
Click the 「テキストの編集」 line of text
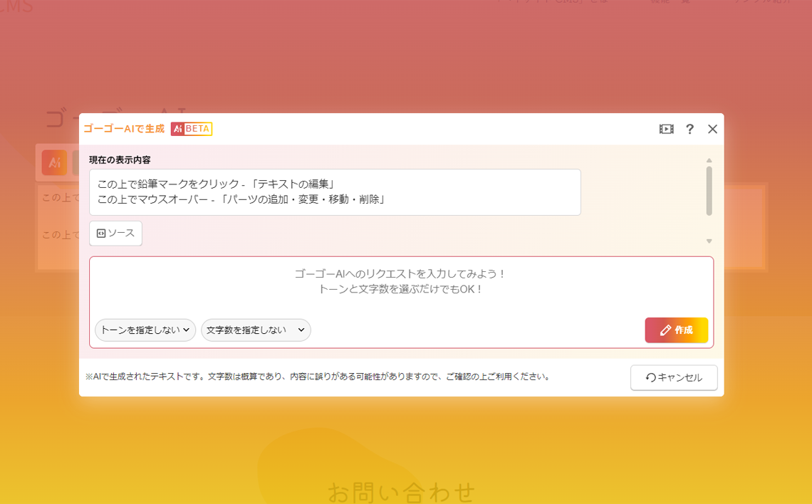(x=217, y=184)
